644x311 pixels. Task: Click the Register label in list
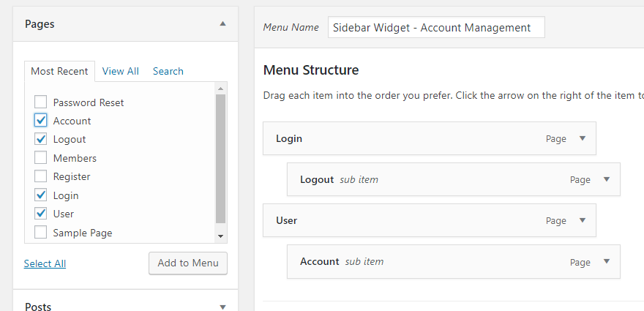[72, 176]
